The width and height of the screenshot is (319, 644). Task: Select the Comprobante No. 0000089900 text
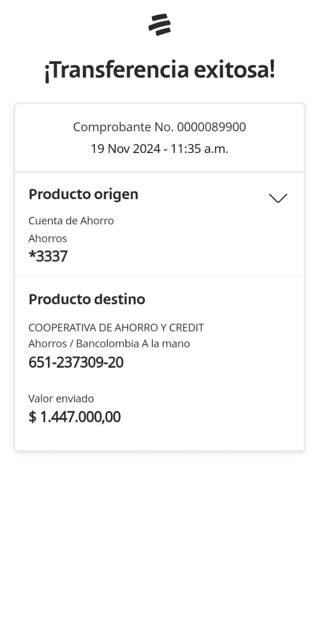pyautogui.click(x=159, y=127)
